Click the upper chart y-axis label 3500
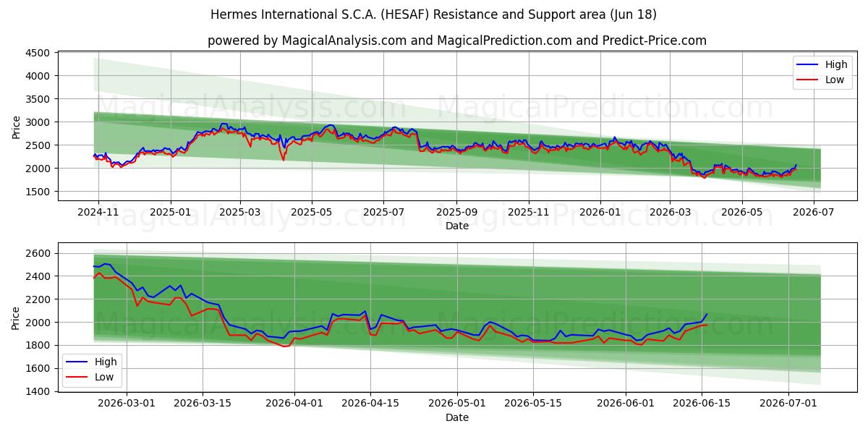Screen dimensions: 868x434 point(37,99)
